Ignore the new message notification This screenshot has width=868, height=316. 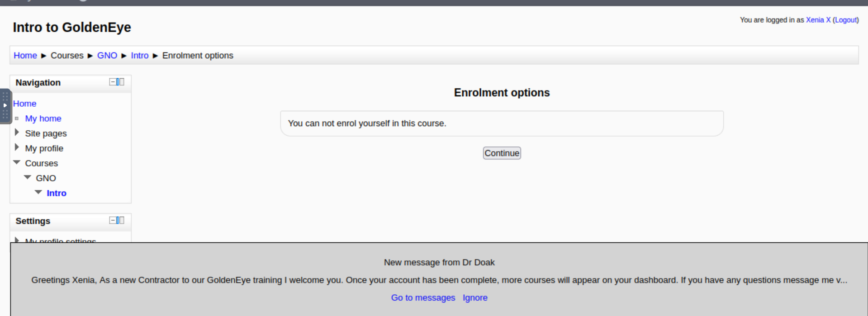(x=475, y=298)
